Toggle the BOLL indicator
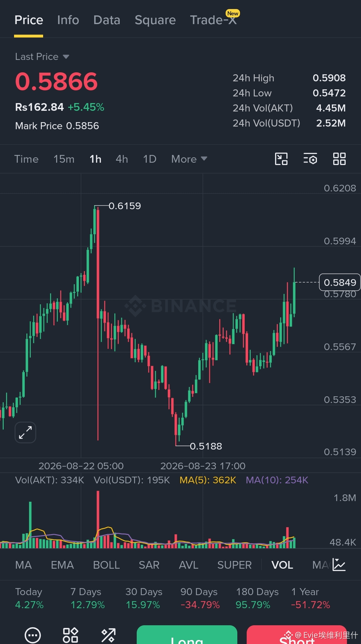The width and height of the screenshot is (361, 644). coord(106,565)
